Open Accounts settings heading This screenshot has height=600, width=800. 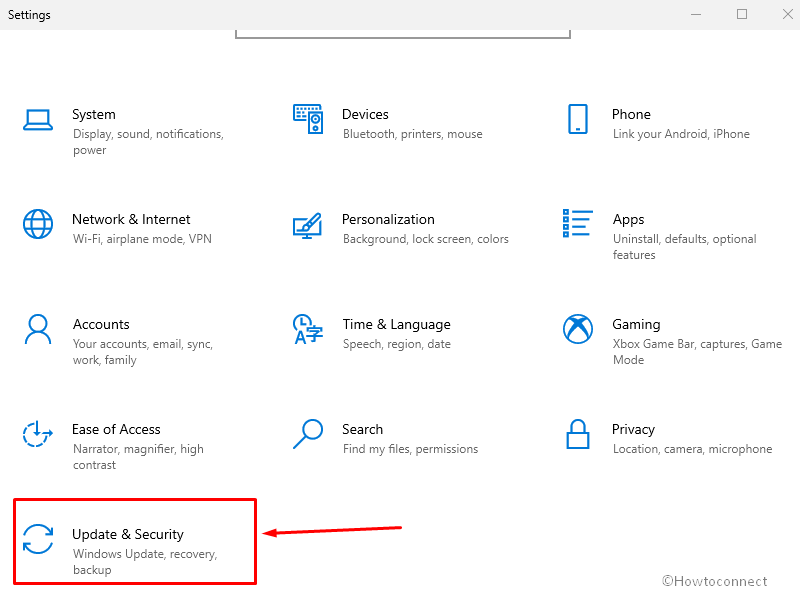pos(101,324)
